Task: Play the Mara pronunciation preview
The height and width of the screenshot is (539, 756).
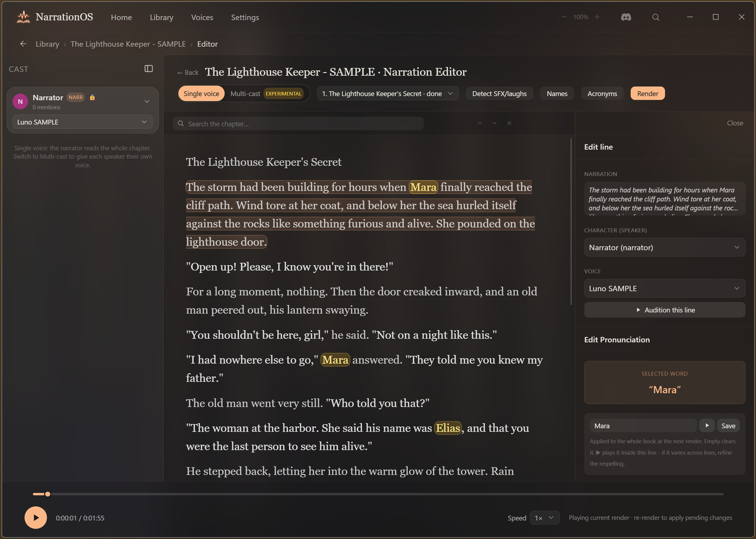Action: pos(707,426)
